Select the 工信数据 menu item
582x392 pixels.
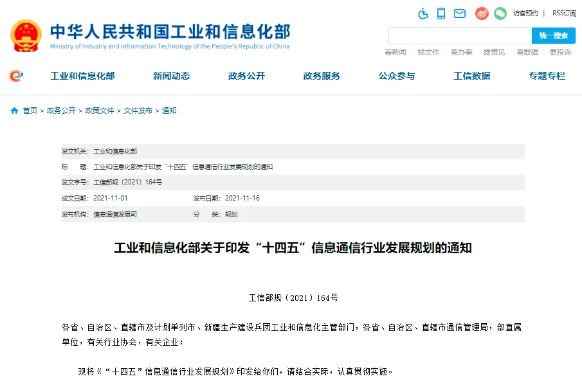[x=472, y=76]
